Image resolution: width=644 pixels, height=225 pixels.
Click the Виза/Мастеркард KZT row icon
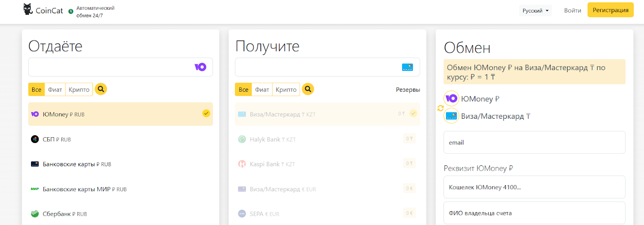pos(242,114)
